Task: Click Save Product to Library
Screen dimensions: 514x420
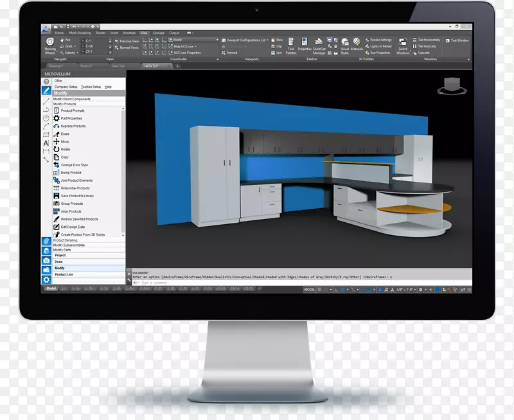Action: click(76, 196)
